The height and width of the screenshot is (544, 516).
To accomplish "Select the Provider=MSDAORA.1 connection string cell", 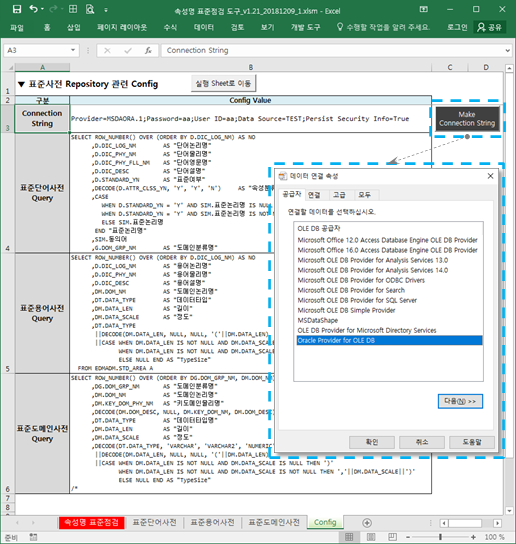I will click(251, 119).
